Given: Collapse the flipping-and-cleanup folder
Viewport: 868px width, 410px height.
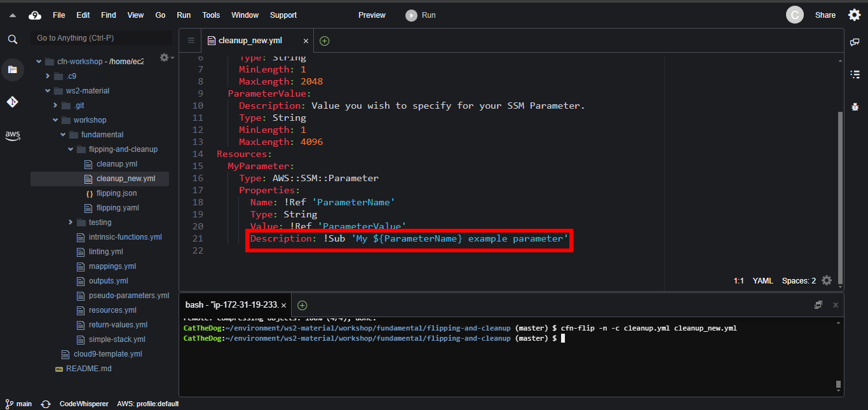Looking at the screenshot, I should 71,149.
